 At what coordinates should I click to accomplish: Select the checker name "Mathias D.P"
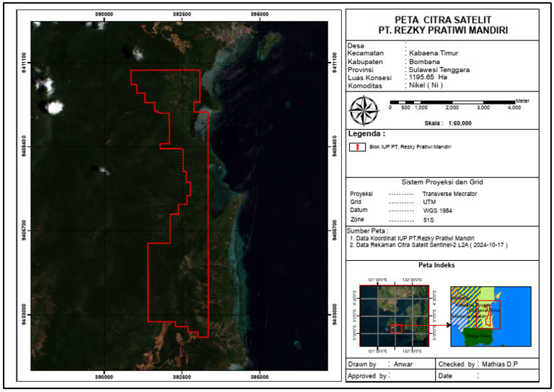[x=500, y=364]
